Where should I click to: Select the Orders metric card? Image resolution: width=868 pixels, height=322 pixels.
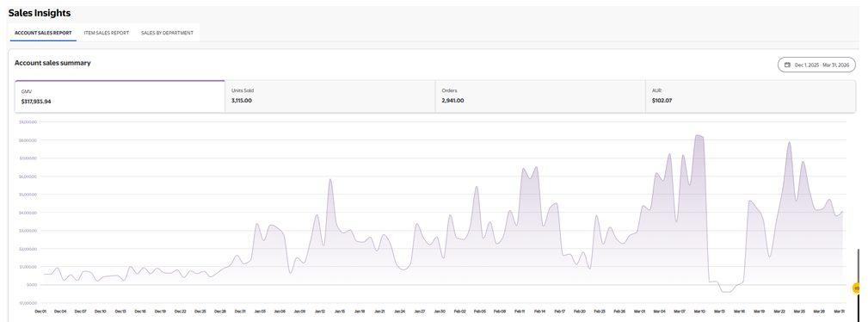click(x=540, y=96)
